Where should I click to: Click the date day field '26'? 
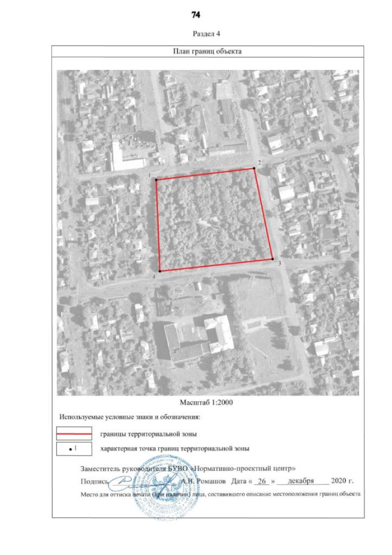262,481
